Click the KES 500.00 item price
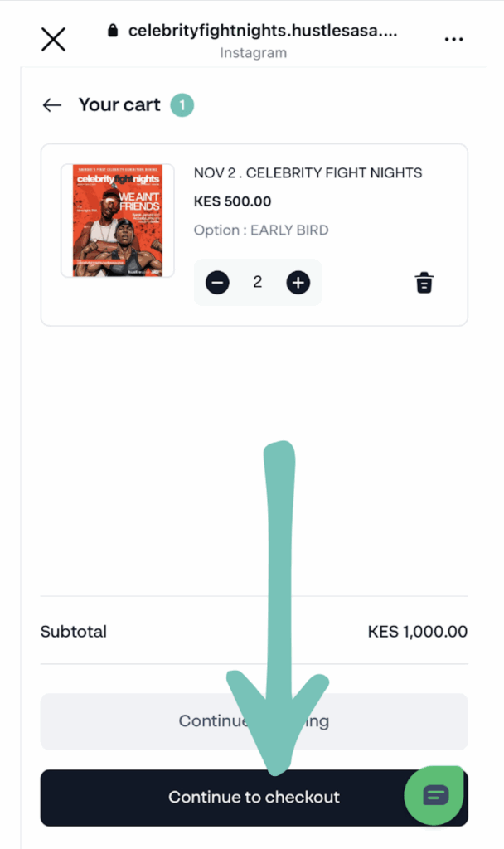Image resolution: width=504 pixels, height=849 pixels. click(x=232, y=201)
